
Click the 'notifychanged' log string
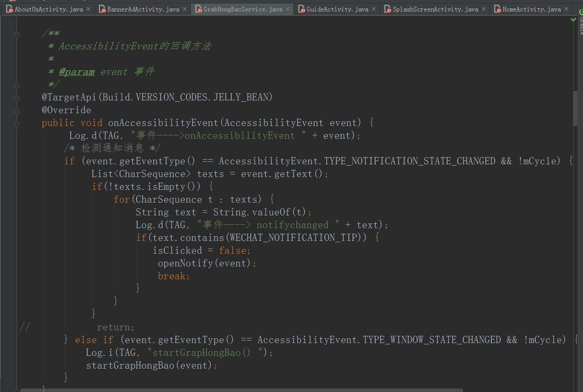coord(268,225)
